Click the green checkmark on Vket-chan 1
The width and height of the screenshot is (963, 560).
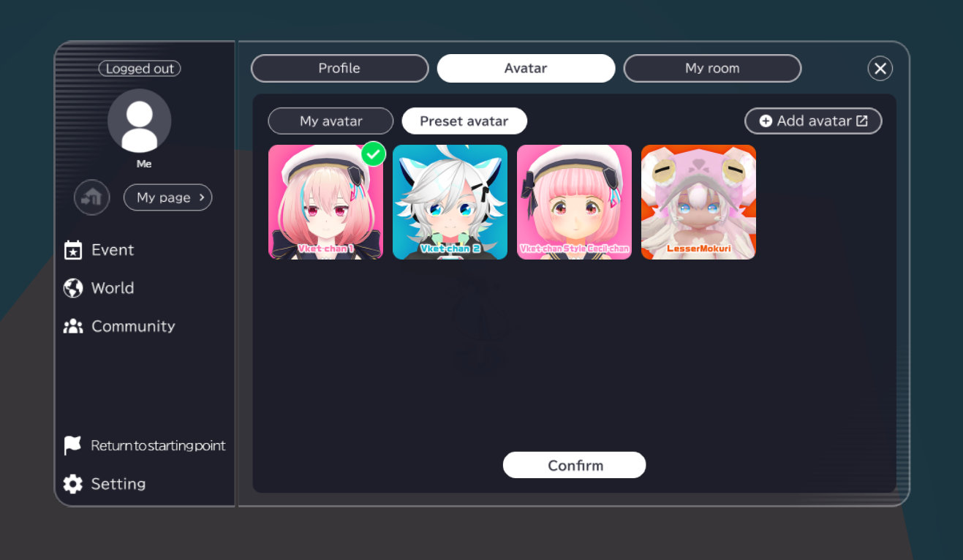tap(374, 154)
